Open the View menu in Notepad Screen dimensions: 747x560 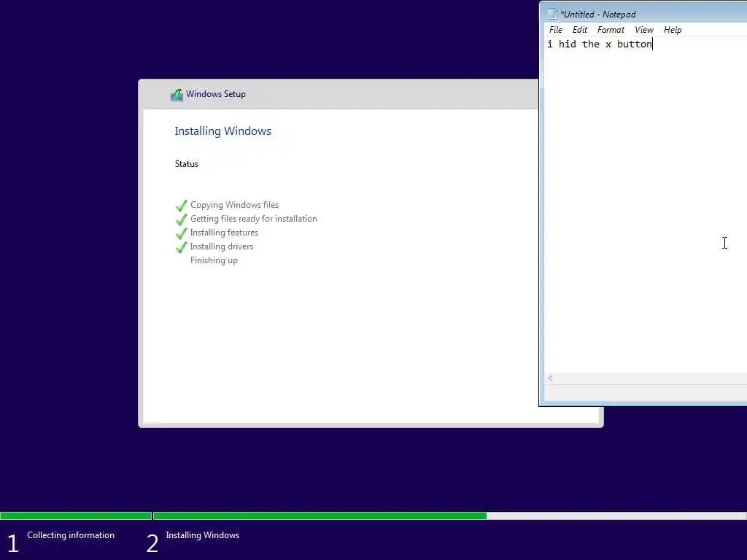(644, 29)
